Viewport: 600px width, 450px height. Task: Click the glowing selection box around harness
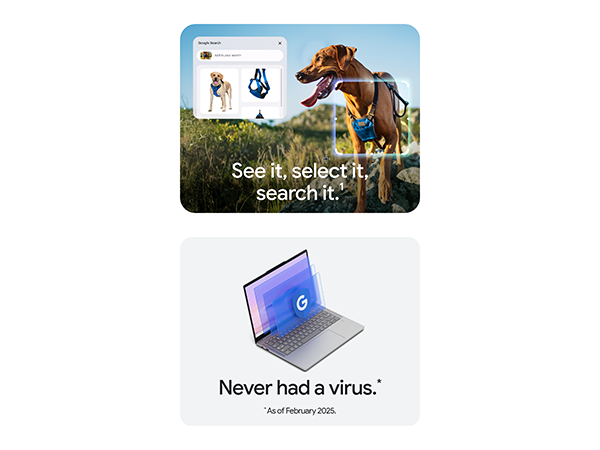click(x=372, y=118)
